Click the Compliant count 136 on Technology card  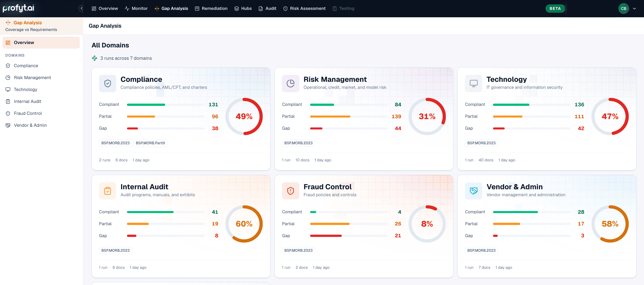click(579, 105)
